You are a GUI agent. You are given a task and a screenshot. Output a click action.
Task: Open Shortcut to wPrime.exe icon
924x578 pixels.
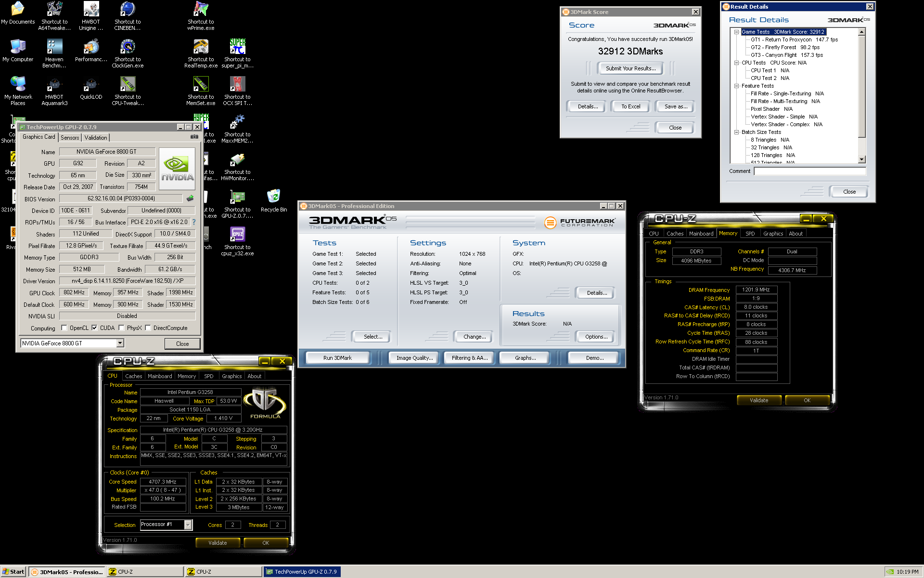tap(201, 16)
